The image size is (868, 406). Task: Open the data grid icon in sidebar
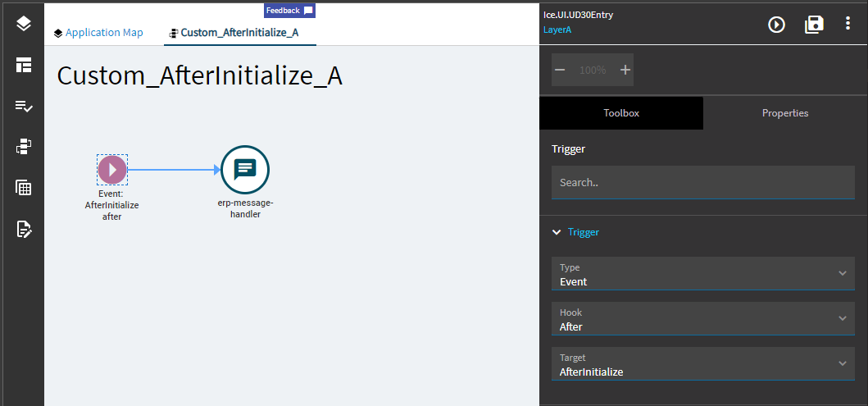pos(23,188)
